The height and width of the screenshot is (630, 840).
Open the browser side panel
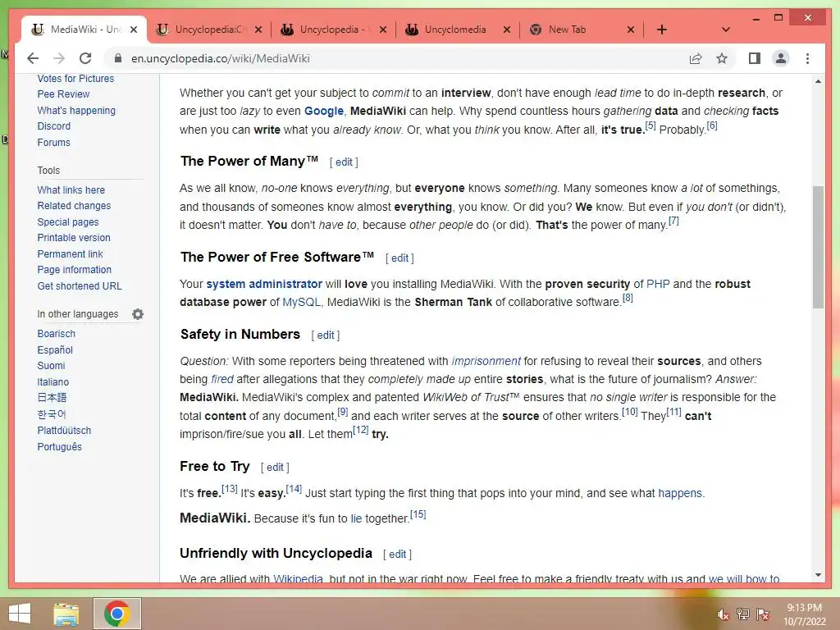(x=755, y=58)
